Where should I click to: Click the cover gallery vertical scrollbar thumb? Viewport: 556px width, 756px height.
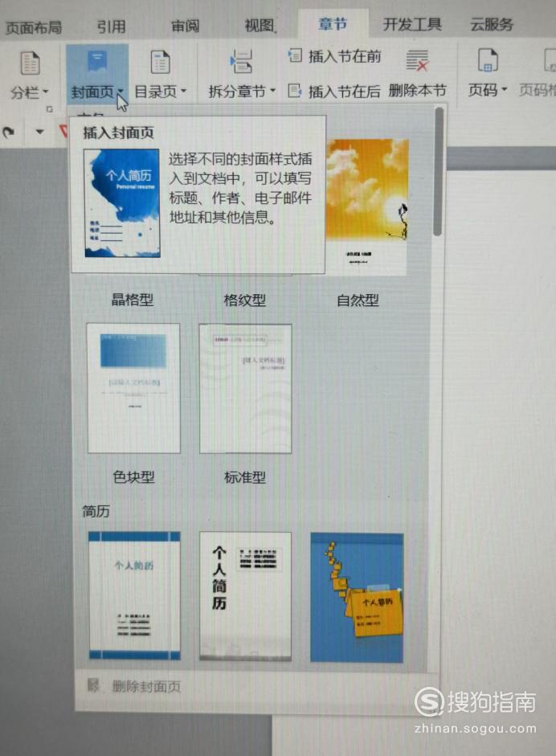coord(439,172)
